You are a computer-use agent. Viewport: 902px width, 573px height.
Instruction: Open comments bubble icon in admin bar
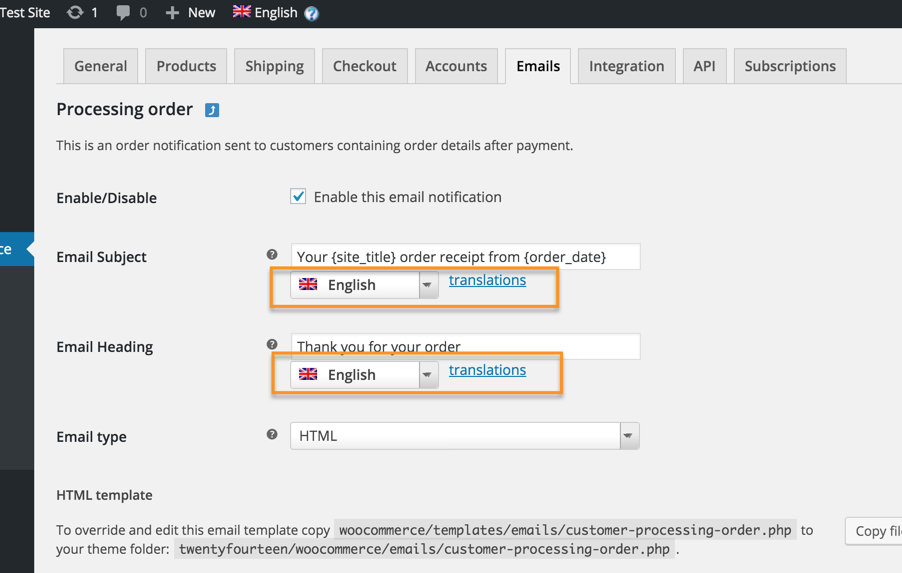tap(123, 13)
